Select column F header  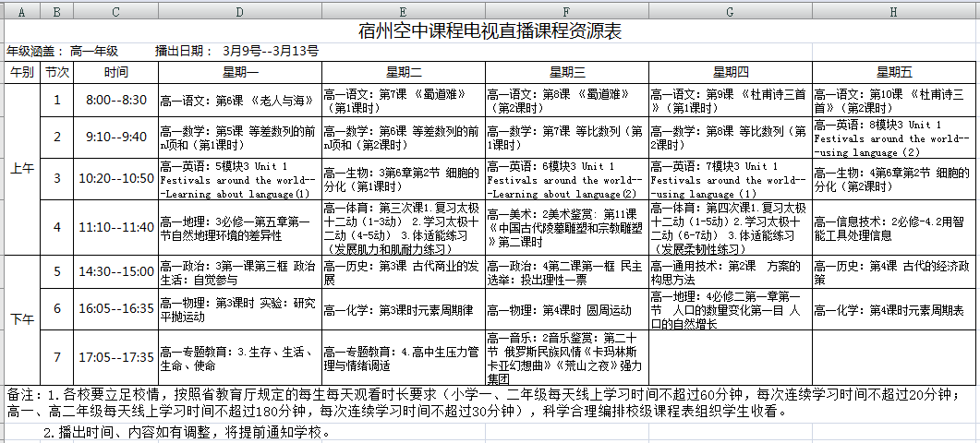click(x=566, y=10)
